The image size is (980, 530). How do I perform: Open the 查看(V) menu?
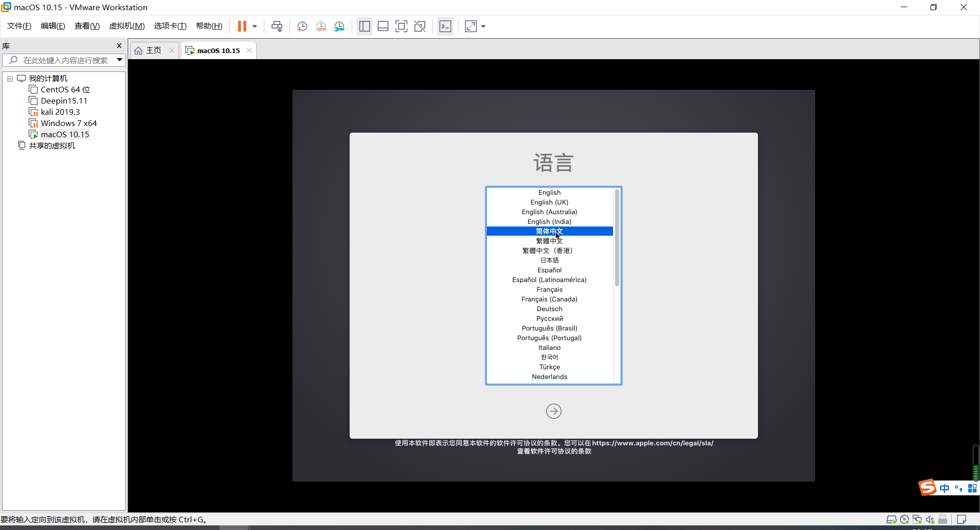(87, 26)
